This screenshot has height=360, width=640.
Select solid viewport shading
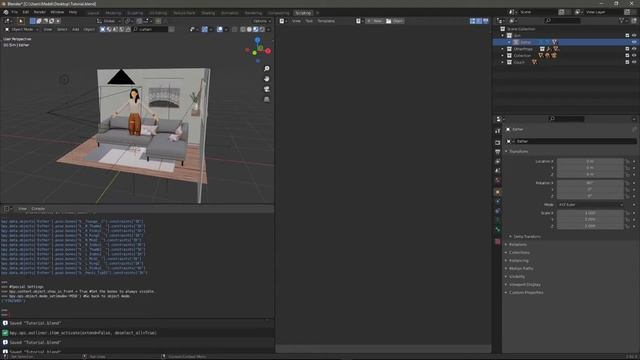(249, 29)
